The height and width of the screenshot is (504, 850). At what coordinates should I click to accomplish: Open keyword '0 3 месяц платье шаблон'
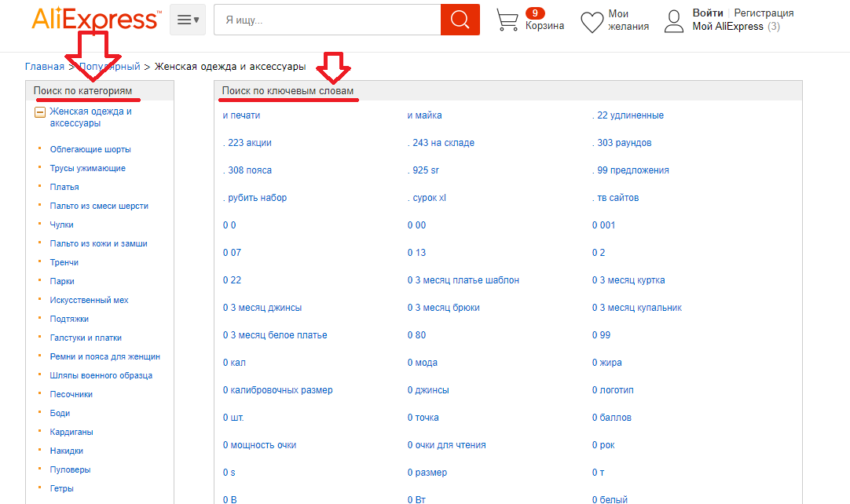[463, 280]
